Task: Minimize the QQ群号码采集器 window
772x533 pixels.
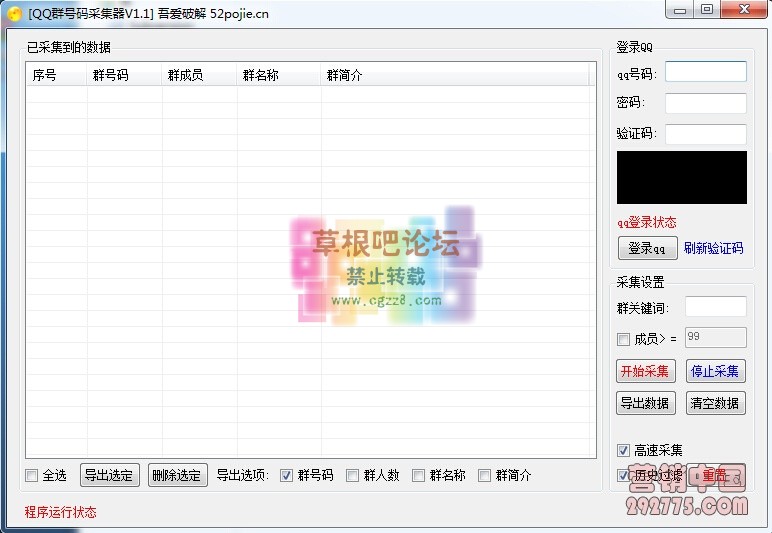Action: (x=680, y=10)
